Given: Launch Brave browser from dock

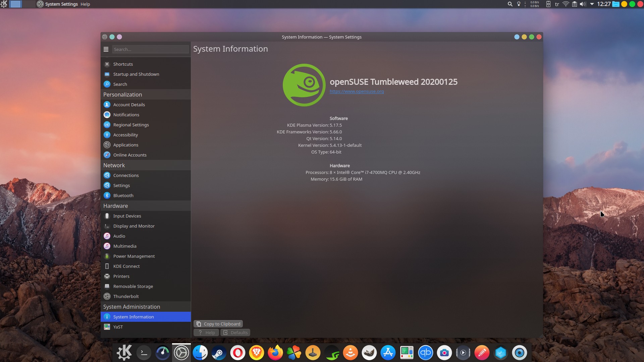Looking at the screenshot, I should click(x=257, y=353).
